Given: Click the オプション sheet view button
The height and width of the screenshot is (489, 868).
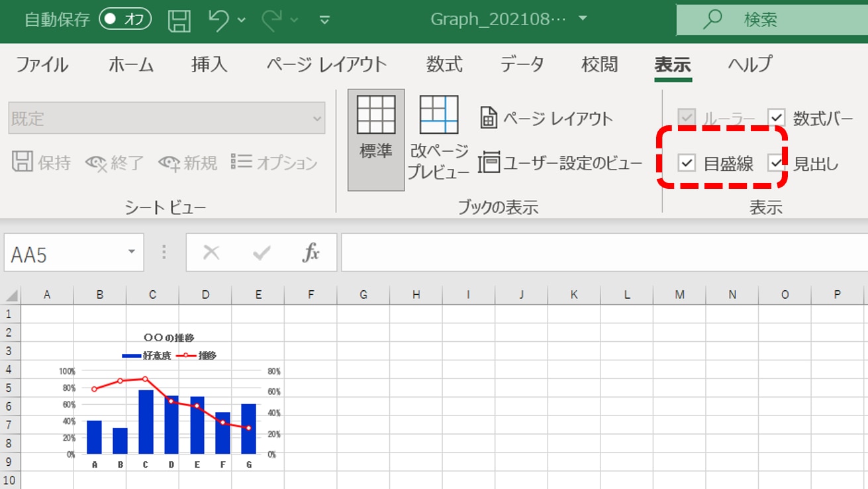Looking at the screenshot, I should coord(274,162).
